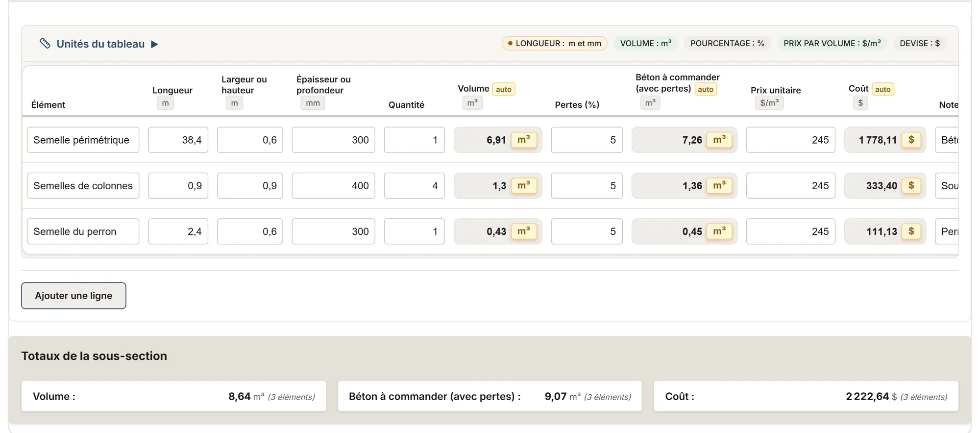Image resolution: width=980 pixels, height=433 pixels.
Task: Click Semelle périmétrique Largeur ou hauteur field
Action: (250, 140)
